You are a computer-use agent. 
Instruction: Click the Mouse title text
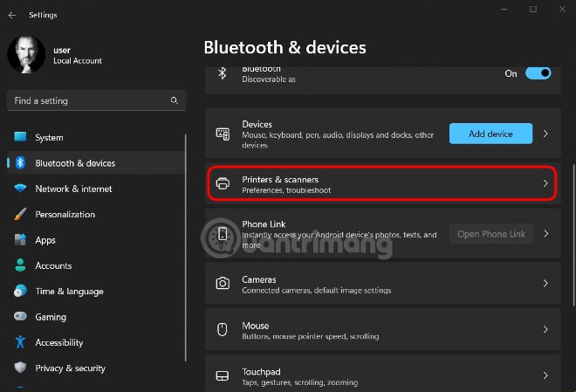point(256,326)
